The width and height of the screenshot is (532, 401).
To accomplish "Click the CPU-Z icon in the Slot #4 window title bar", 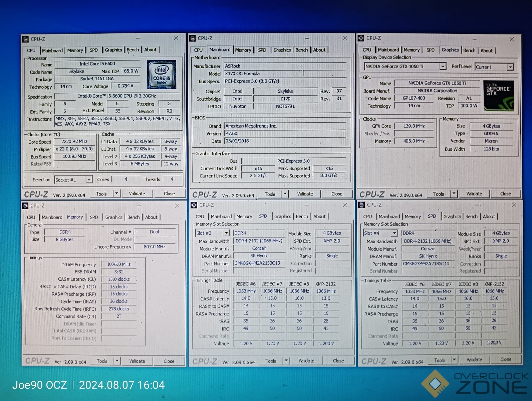I will [x=361, y=205].
